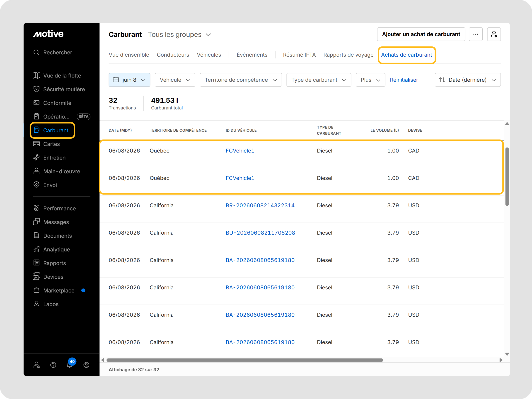Open Performance medal icon
The image size is (532, 399).
[x=36, y=208]
